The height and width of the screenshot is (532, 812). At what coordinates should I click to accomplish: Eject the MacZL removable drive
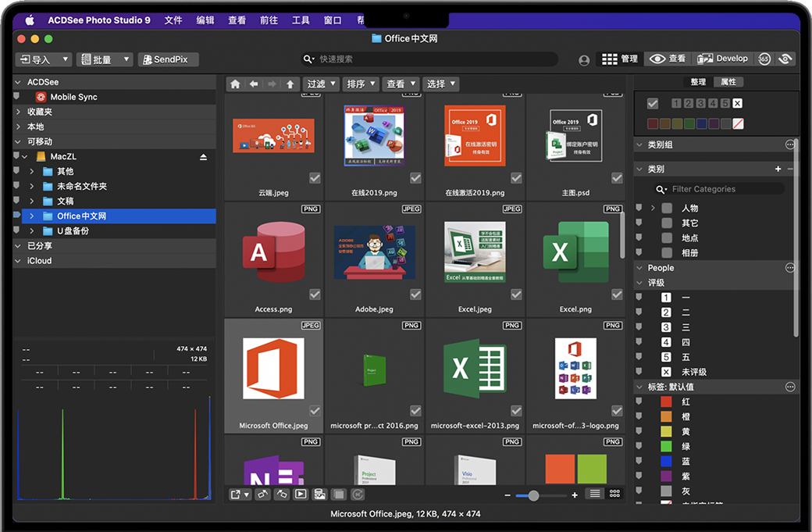[203, 157]
